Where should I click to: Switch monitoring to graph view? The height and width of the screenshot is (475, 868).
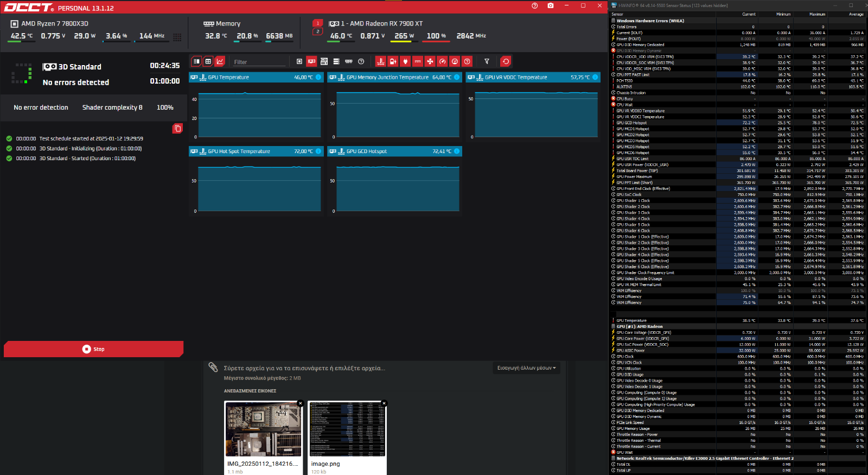click(x=220, y=61)
